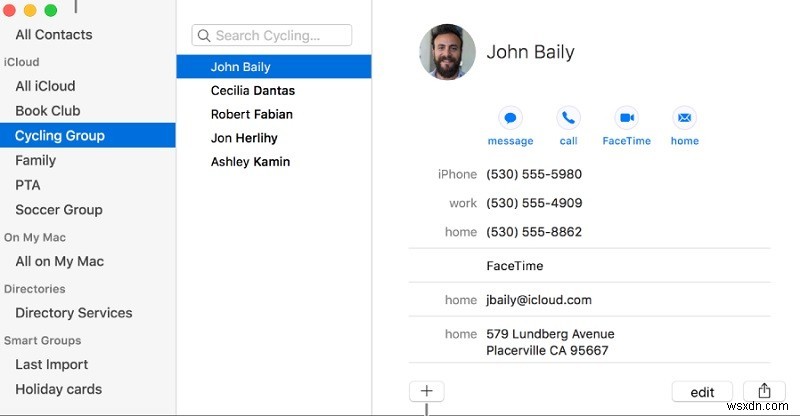Click the iPhone field label
Viewport: 800px width, 416px height.
pyautogui.click(x=457, y=175)
